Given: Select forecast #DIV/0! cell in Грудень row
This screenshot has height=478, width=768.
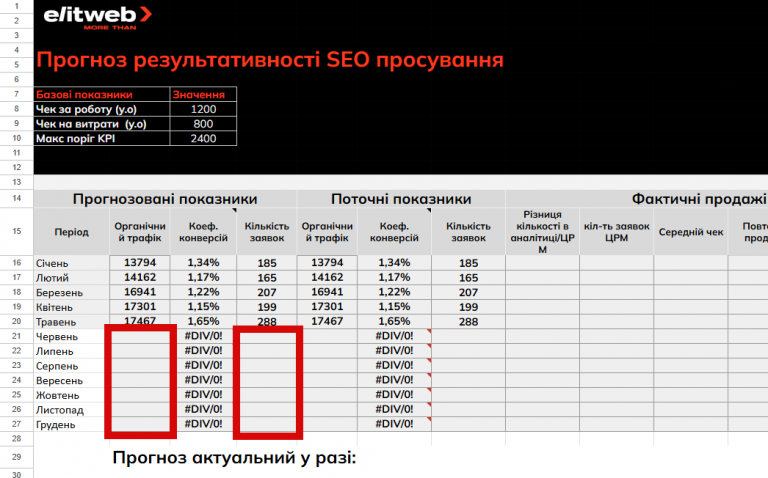Looking at the screenshot, I should pos(203,424).
